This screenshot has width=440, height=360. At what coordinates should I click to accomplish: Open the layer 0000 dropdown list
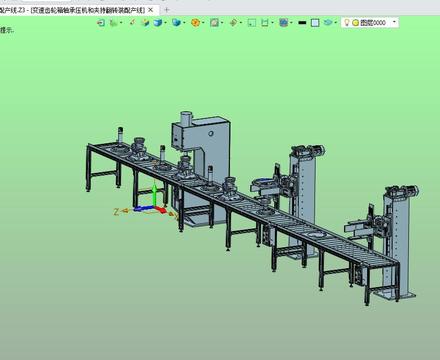pos(394,22)
